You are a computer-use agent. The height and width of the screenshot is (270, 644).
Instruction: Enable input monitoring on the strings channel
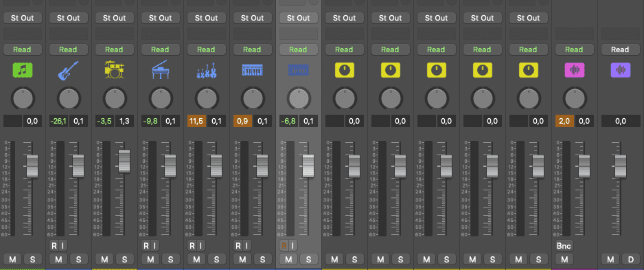(201, 246)
